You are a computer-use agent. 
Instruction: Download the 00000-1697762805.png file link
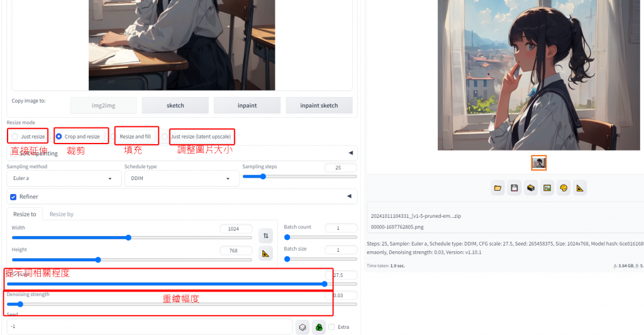click(397, 227)
